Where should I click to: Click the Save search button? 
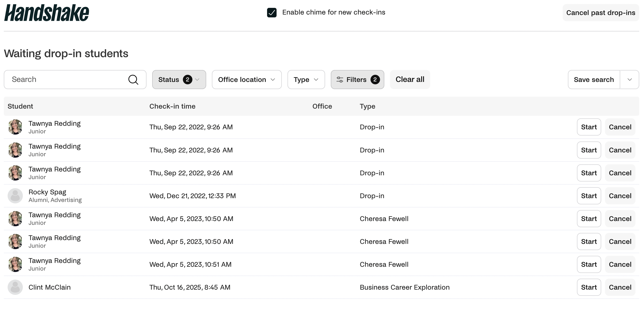point(594,80)
